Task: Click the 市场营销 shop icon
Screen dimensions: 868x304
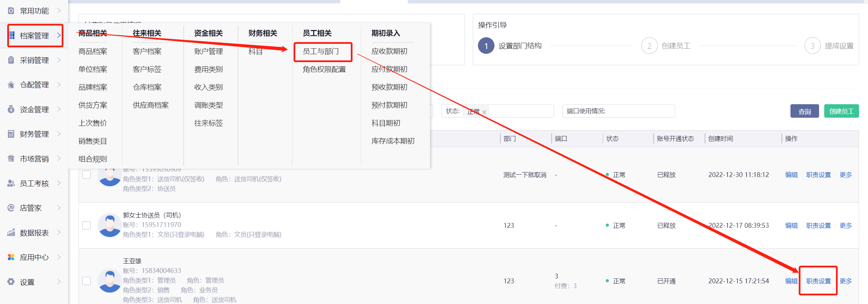Action: (x=11, y=159)
